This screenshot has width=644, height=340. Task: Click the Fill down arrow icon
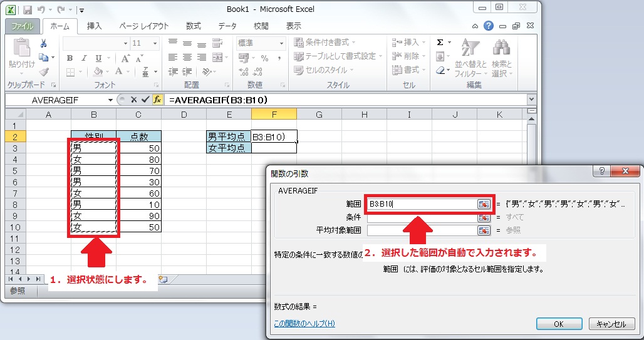coord(440,56)
